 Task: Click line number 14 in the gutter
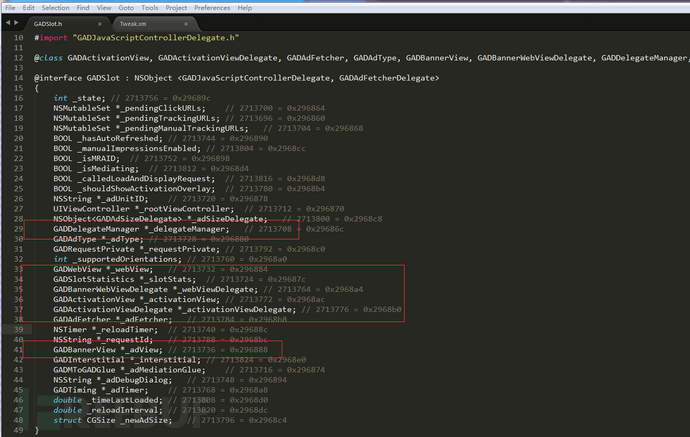coord(18,78)
